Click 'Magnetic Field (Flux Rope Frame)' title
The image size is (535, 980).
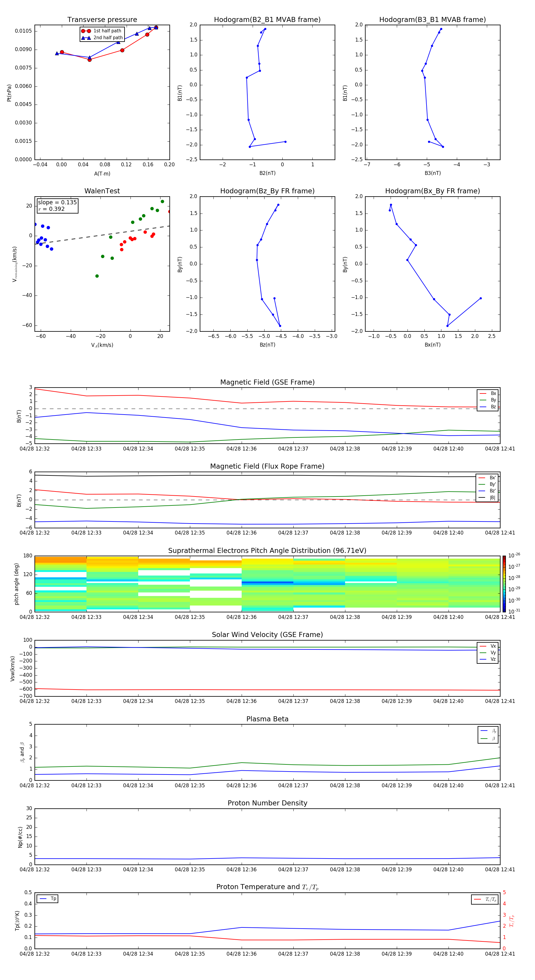tap(267, 467)
